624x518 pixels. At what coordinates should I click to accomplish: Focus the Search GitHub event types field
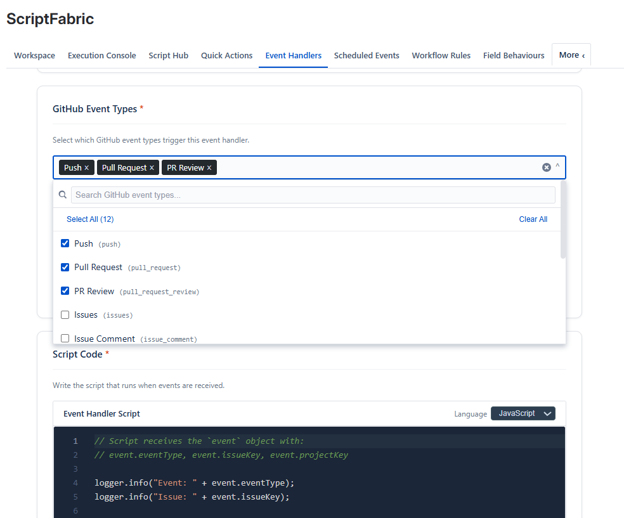pyautogui.click(x=313, y=195)
